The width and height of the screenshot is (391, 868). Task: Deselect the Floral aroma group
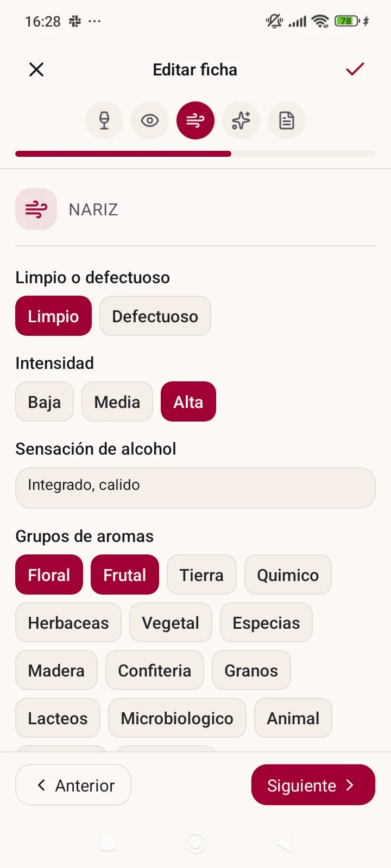(49, 575)
